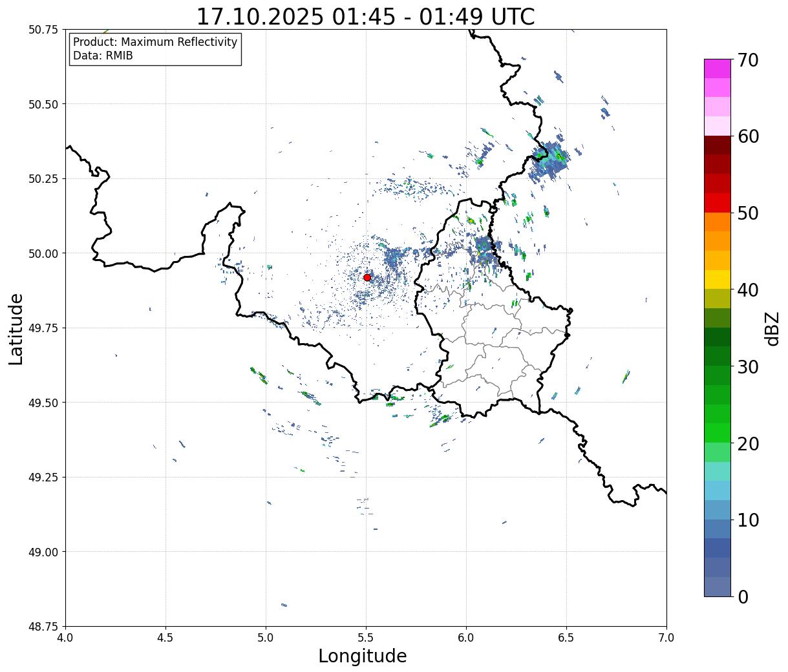Click the orange swatch just below 50 dBZ
Screen dimensions: 788x672
pos(718,222)
